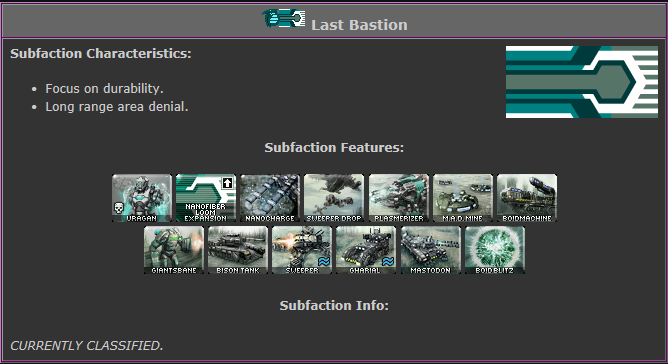Click the Sweeper Drop icon

point(334,198)
